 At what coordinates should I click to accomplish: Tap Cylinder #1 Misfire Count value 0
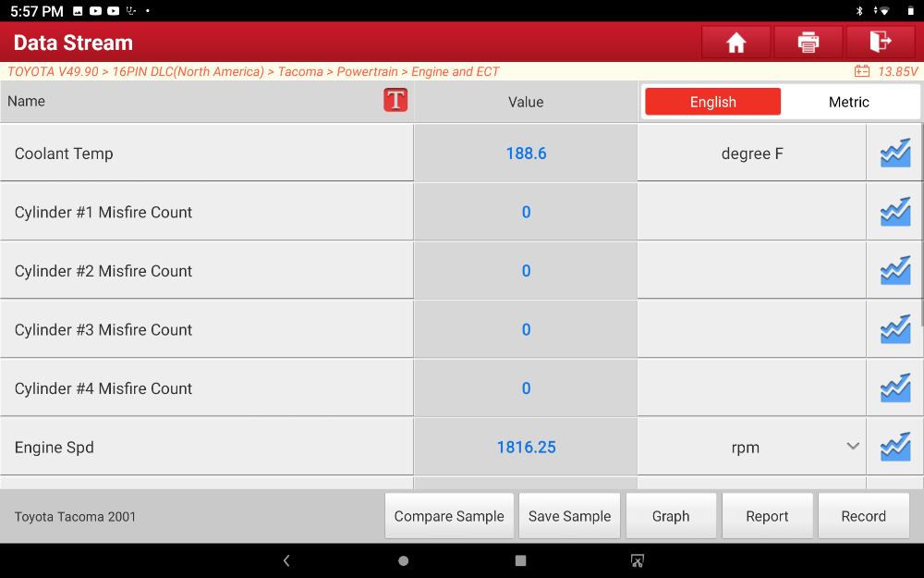pyautogui.click(x=527, y=213)
